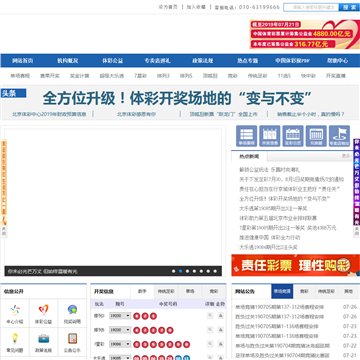This screenshot has width=360, height=360.
Task: Open 政策法规 in blue nav bar
Action: (x=203, y=61)
